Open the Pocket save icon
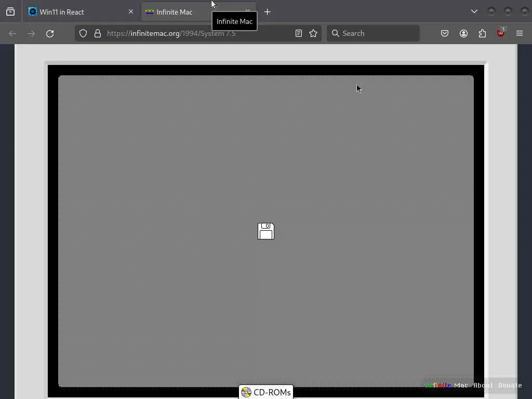This screenshot has width=532, height=399. tap(445, 33)
